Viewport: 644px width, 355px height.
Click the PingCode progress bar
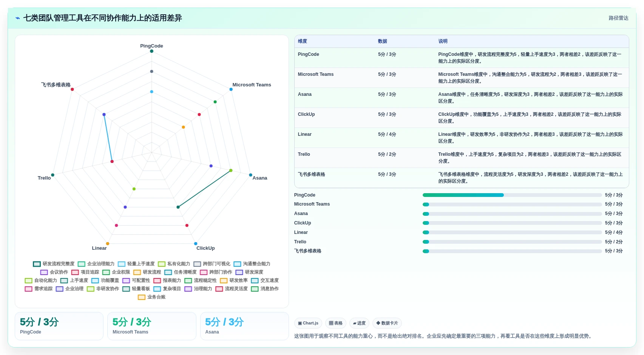coord(512,195)
